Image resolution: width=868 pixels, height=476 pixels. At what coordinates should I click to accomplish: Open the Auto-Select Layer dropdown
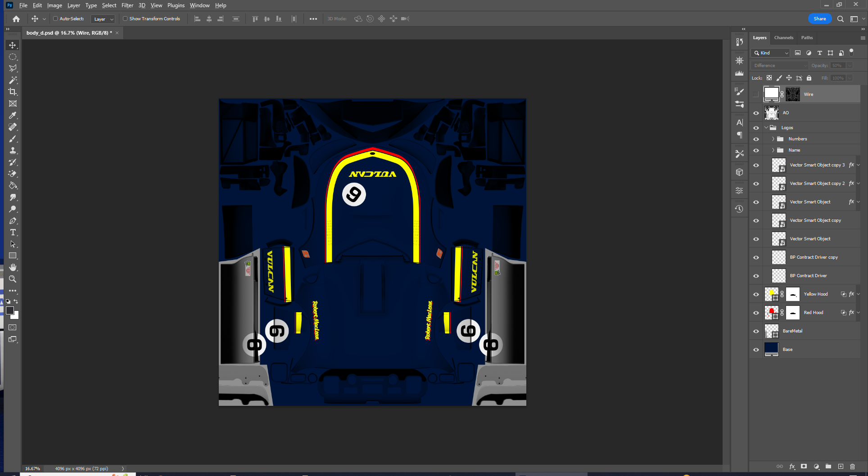[104, 19]
